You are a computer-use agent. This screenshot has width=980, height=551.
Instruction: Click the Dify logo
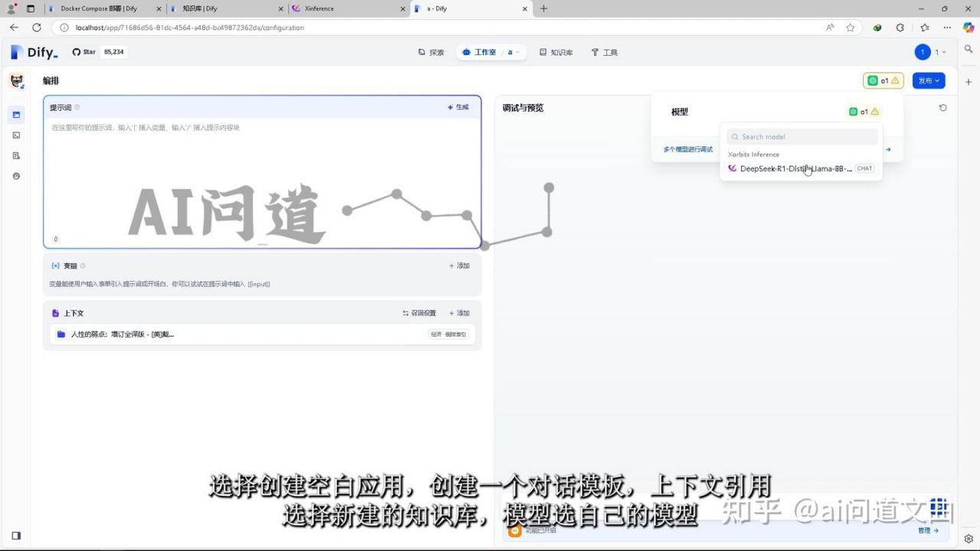pos(34,52)
